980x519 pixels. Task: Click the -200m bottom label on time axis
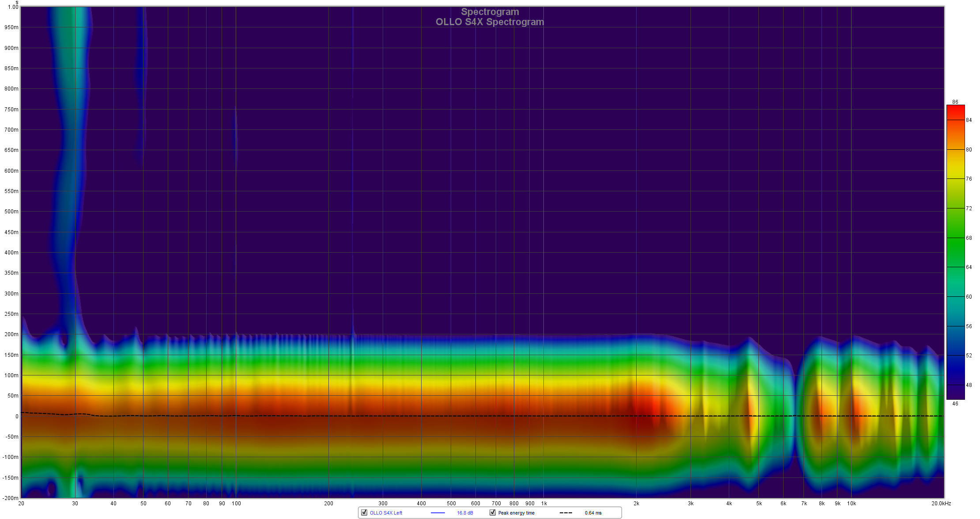point(11,498)
